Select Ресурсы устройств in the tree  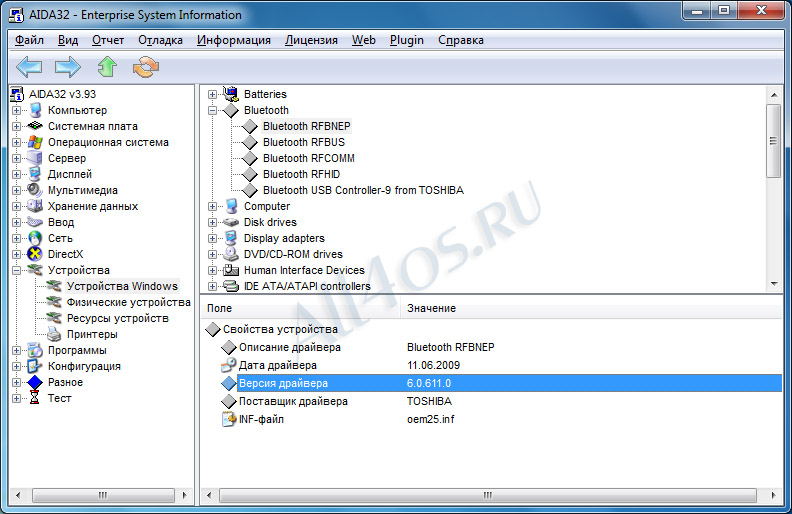[x=118, y=318]
